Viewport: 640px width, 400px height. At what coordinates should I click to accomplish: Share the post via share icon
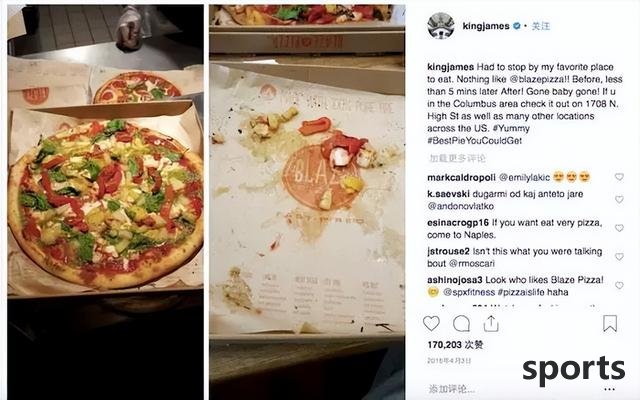tap(491, 323)
